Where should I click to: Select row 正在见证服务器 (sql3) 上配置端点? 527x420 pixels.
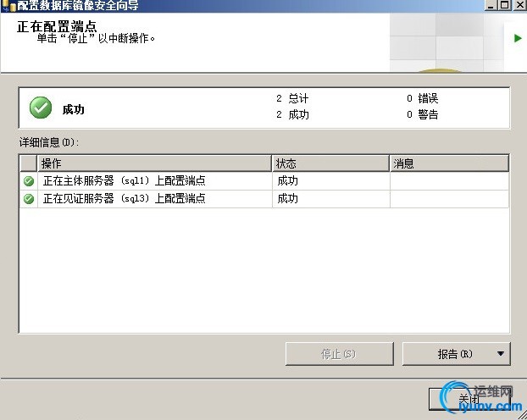tap(264, 199)
